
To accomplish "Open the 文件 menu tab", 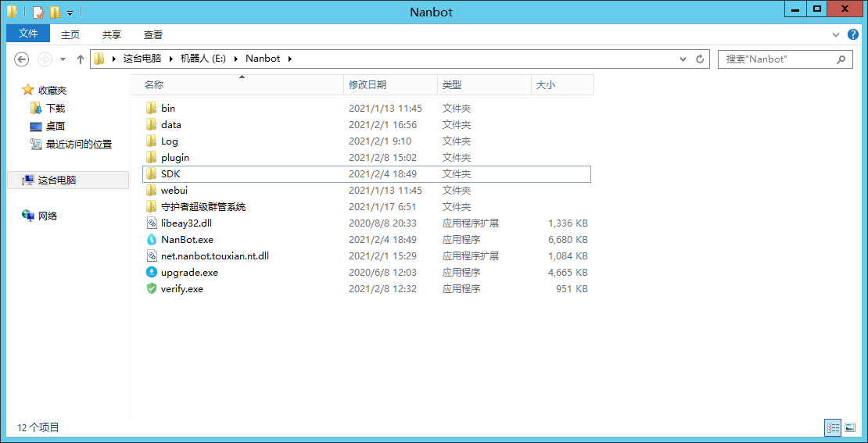I will pyautogui.click(x=28, y=34).
